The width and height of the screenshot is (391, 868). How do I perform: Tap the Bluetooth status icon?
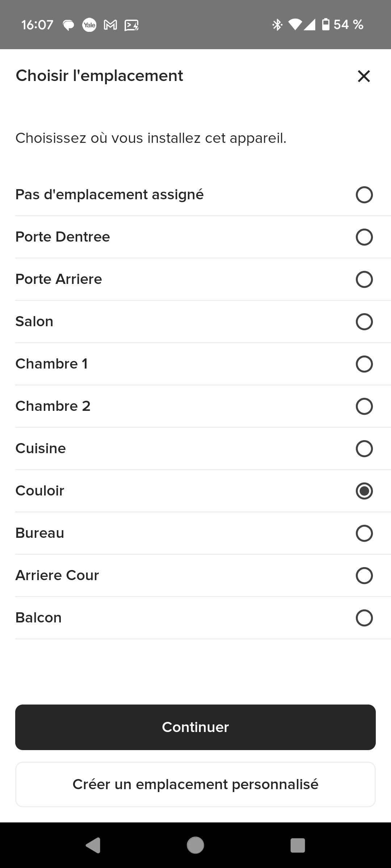click(x=277, y=25)
